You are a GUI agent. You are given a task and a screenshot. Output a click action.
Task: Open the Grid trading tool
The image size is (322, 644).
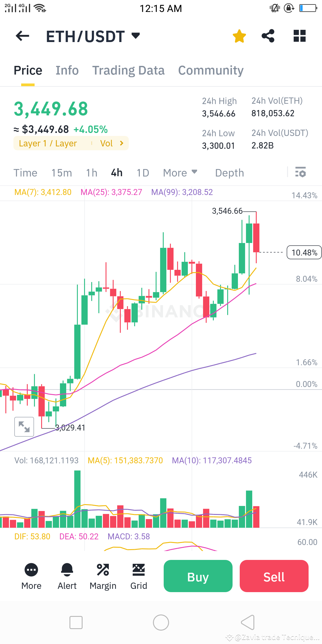point(138,576)
